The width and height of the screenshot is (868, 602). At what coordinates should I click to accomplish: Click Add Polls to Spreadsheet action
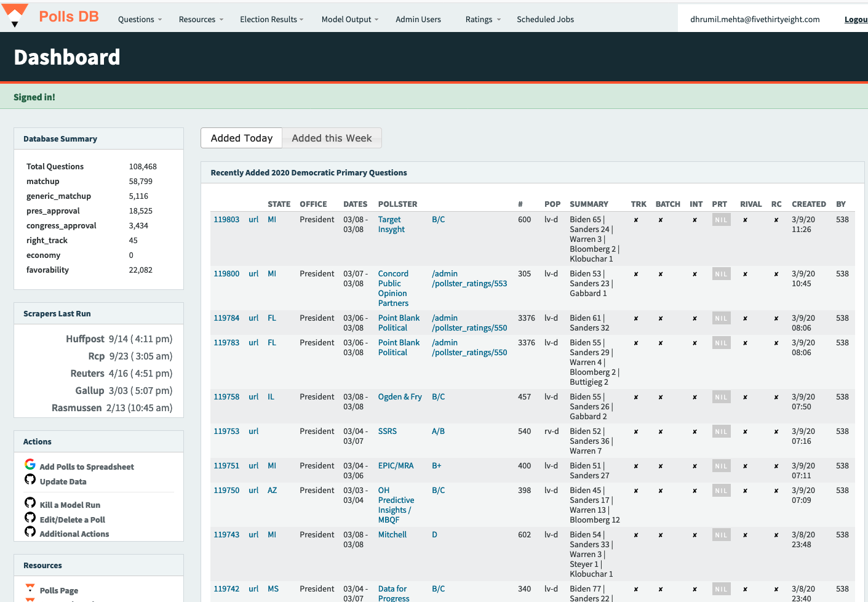(87, 467)
